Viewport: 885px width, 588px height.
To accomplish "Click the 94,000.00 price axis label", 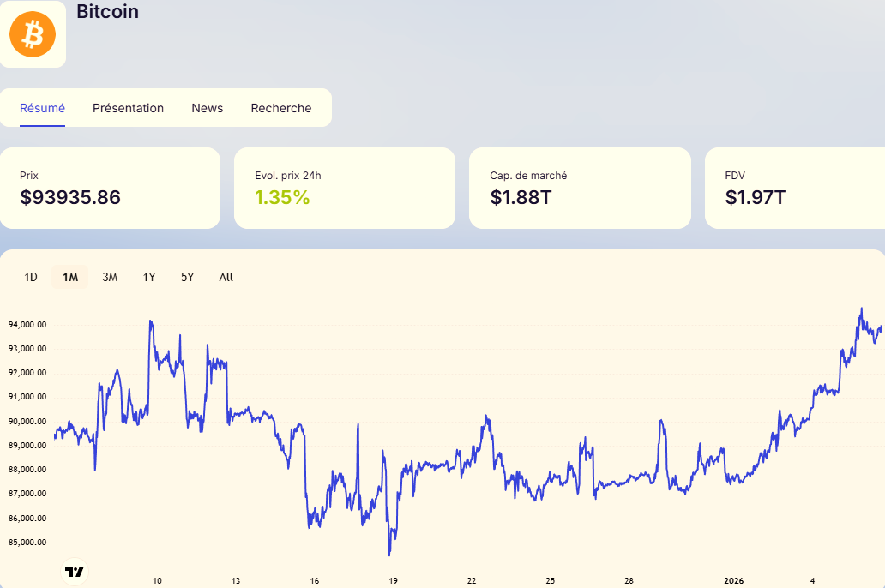I will point(27,325).
